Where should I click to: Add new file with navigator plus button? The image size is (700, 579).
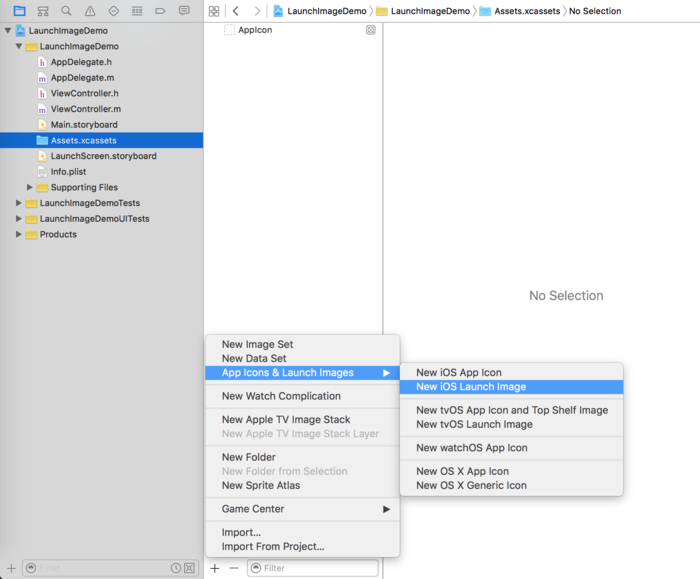tap(11, 568)
